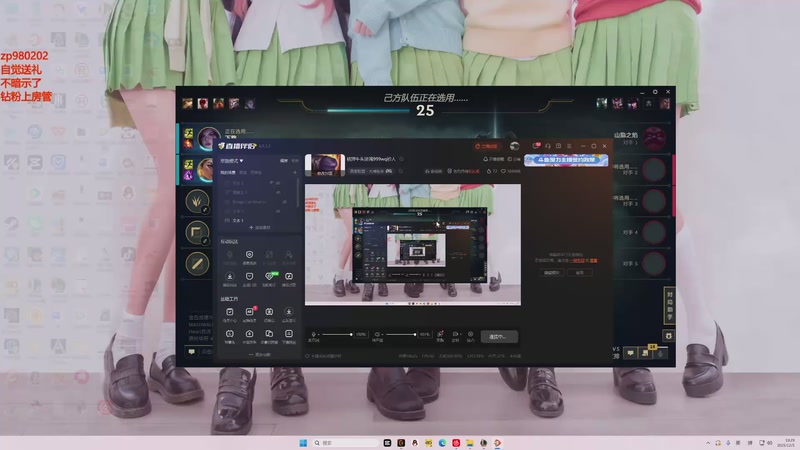Select 对手 1 山隐之焰 champion circle
The width and height of the screenshot is (800, 450).
tap(654, 138)
